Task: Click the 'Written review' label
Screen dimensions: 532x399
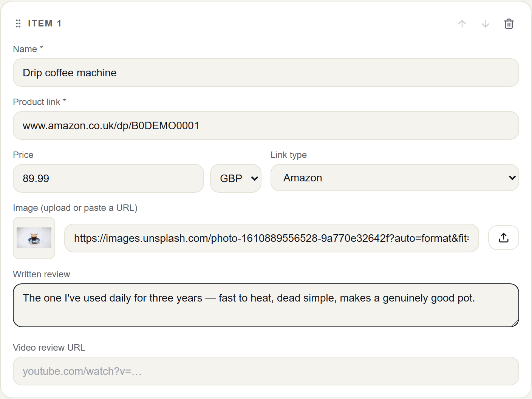Action: (x=42, y=274)
